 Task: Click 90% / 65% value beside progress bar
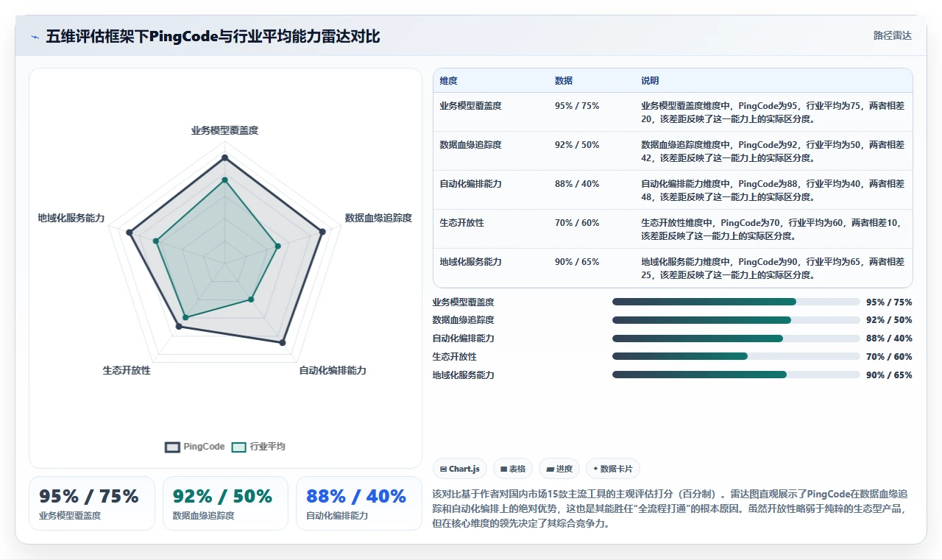click(x=889, y=375)
